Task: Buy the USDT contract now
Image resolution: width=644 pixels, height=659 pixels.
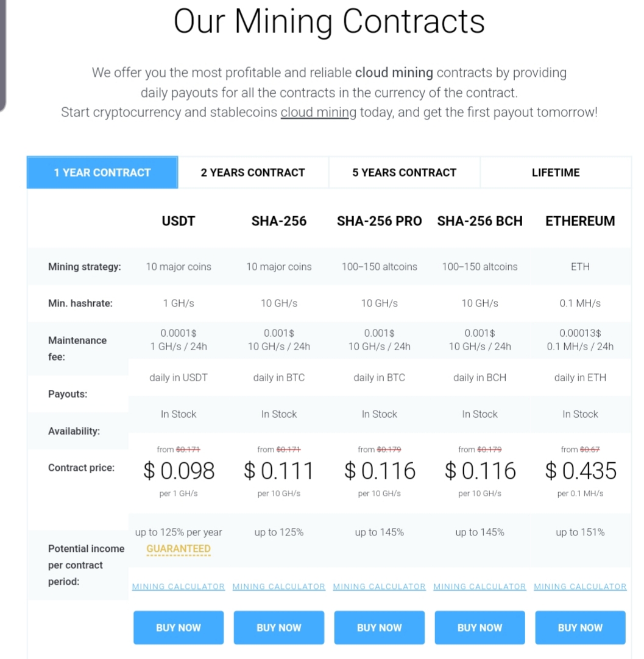Action: point(179,627)
